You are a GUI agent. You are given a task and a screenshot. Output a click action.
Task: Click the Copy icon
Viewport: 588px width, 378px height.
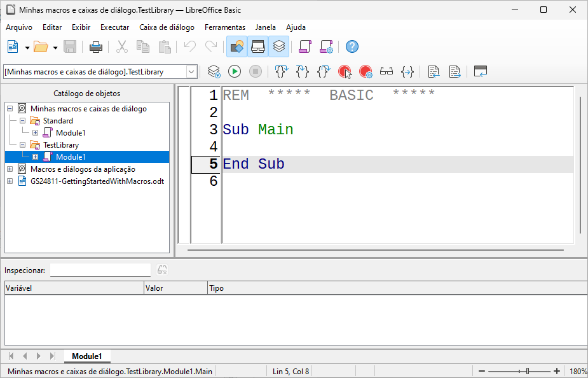[143, 47]
